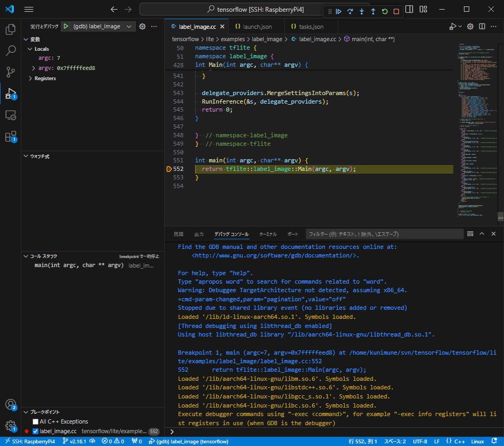The image size is (504, 446).
Task: Toggle the primary sidebar layout icon
Action: [x=409, y=9]
